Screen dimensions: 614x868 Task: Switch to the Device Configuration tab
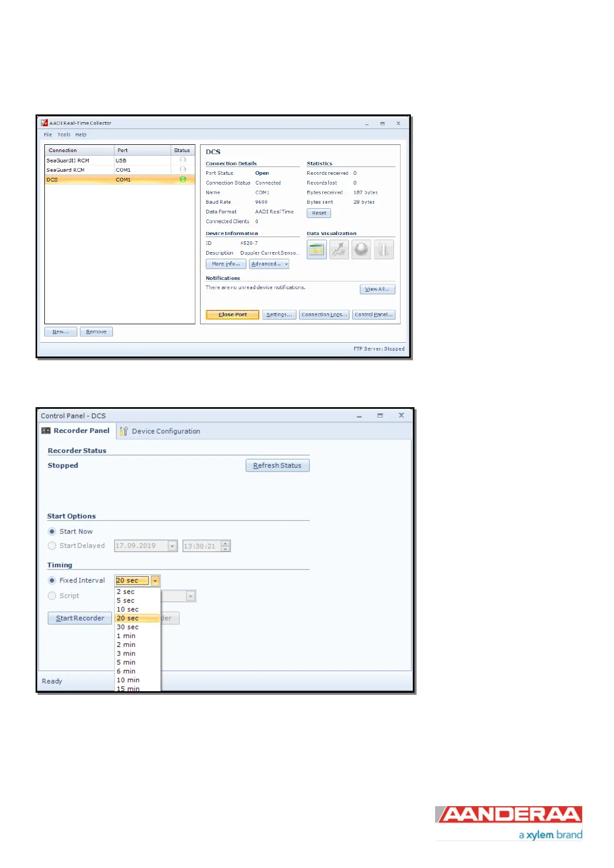click(160, 431)
